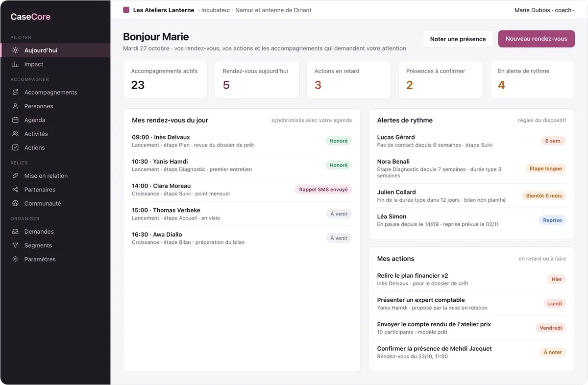Screen dimensions: 588x385
Task: Click the CaseCore logo
Action: click(30, 17)
